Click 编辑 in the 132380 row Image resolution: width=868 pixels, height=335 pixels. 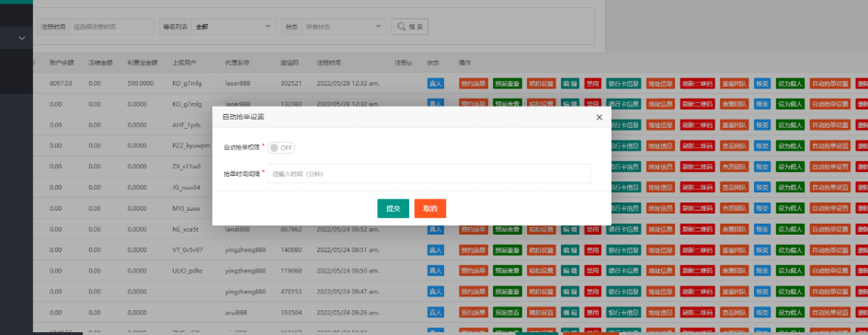pyautogui.click(x=570, y=104)
